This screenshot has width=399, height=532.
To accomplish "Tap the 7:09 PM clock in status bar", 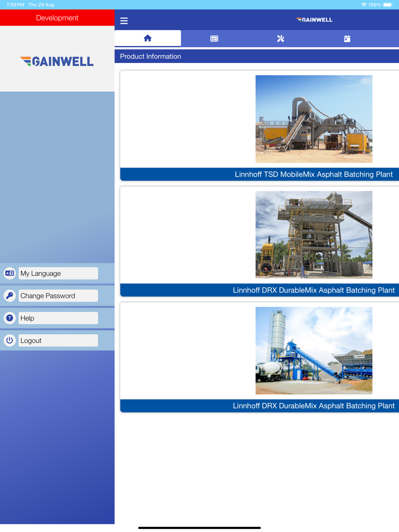I will tap(15, 5).
